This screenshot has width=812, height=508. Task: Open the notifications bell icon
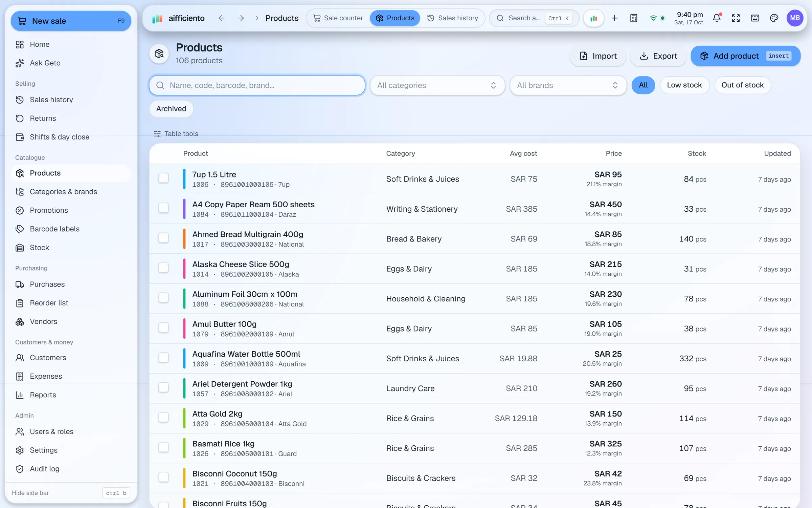[717, 18]
